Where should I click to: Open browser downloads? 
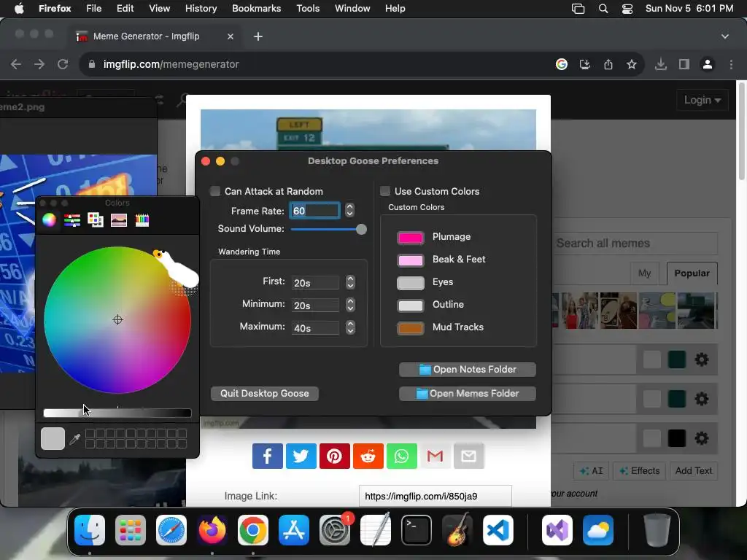point(661,64)
